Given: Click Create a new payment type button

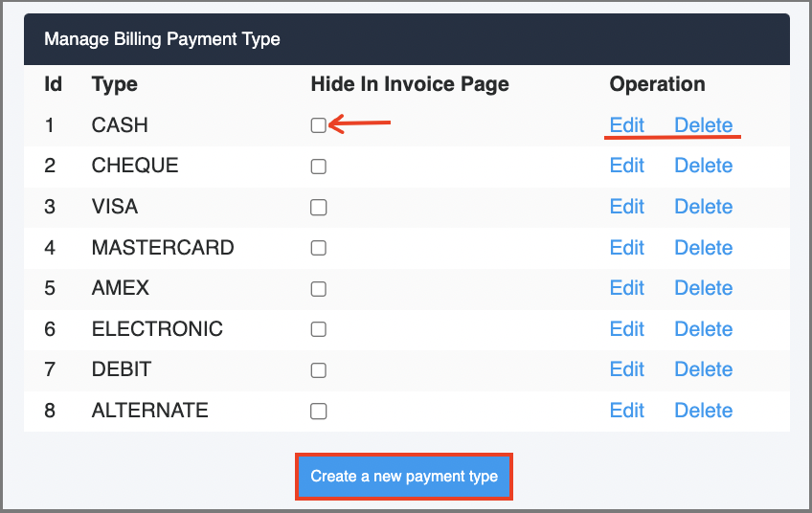Looking at the screenshot, I should 404,477.
